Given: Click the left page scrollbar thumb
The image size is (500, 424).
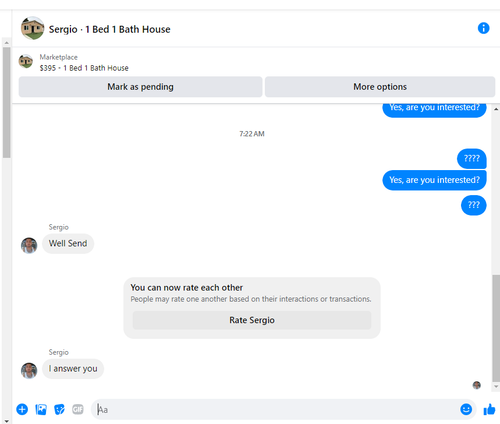Looking at the screenshot, I should tap(6, 102).
